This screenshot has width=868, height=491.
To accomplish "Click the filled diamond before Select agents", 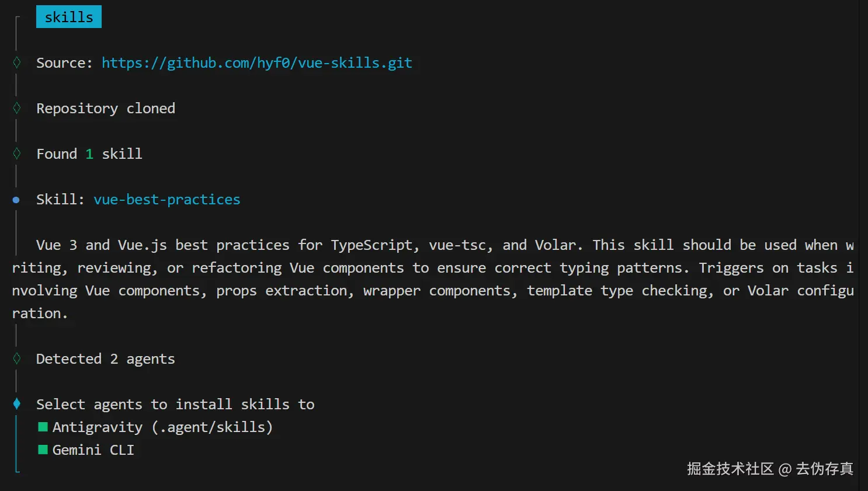I will (x=17, y=403).
